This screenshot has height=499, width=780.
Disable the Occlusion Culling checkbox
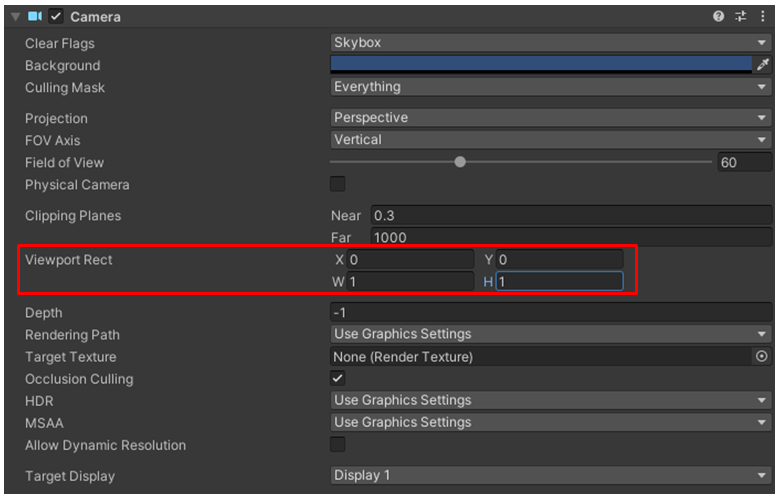[x=338, y=379]
